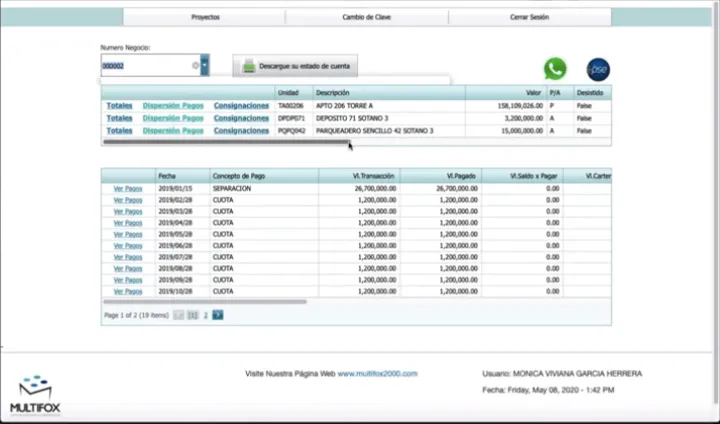Click into the Numero Negocio input field

coord(145,66)
